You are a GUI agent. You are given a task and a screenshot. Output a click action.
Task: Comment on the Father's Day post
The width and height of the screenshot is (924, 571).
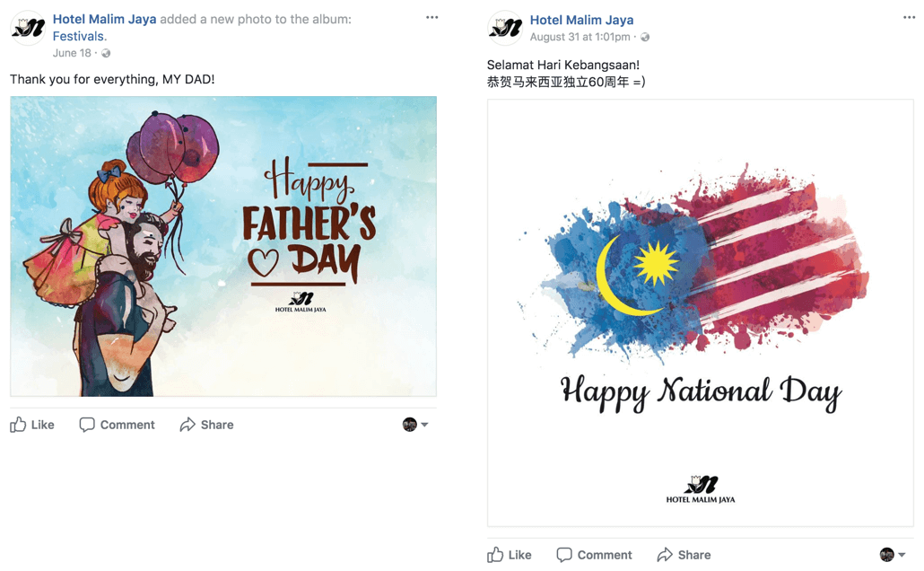pos(117,425)
